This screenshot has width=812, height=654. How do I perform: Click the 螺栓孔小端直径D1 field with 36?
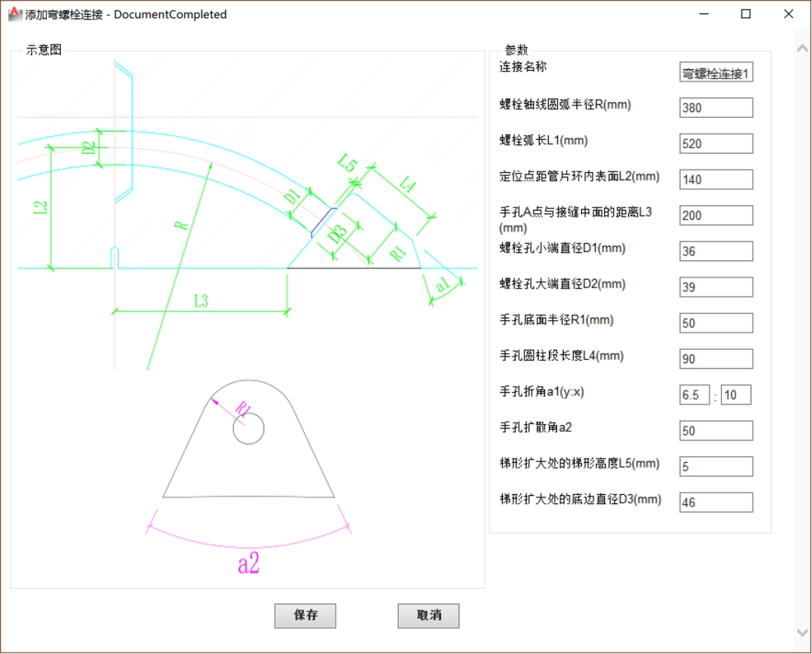[x=716, y=250]
